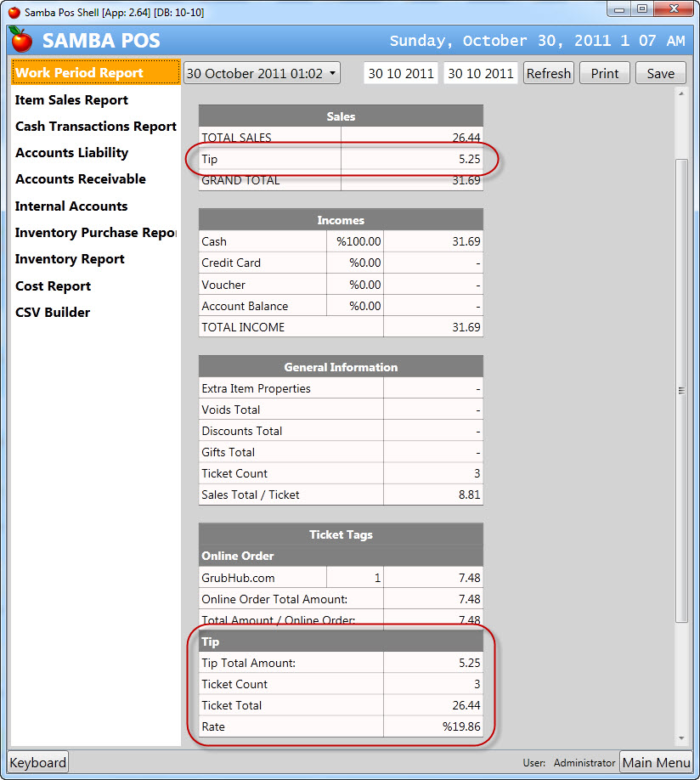Click the Administrator user label
The width and height of the screenshot is (700, 780).
(584, 763)
